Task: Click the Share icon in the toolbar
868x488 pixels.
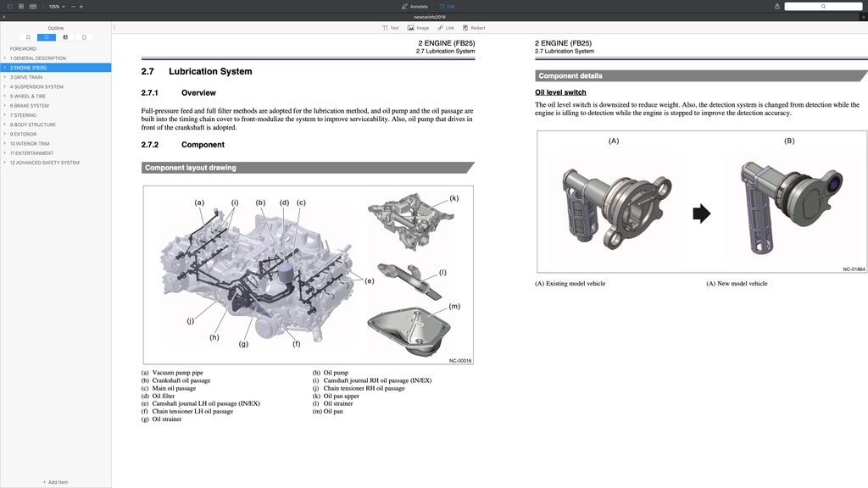Action: 776,6
